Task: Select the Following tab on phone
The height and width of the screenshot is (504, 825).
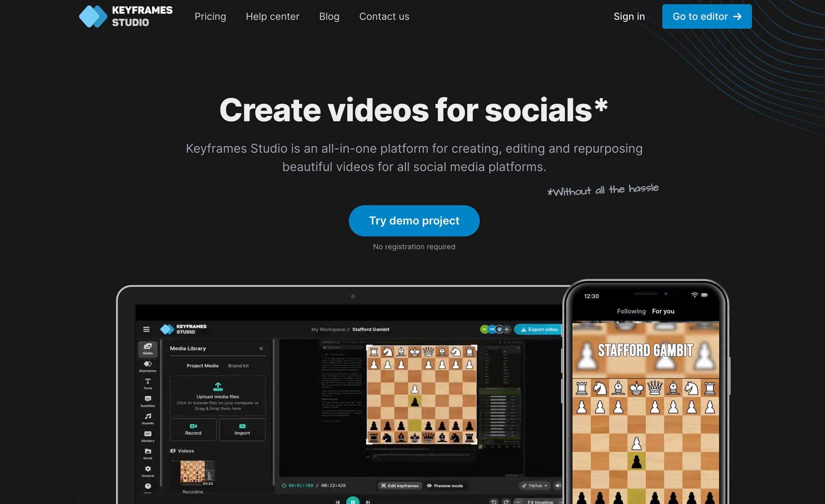Action: pyautogui.click(x=631, y=311)
